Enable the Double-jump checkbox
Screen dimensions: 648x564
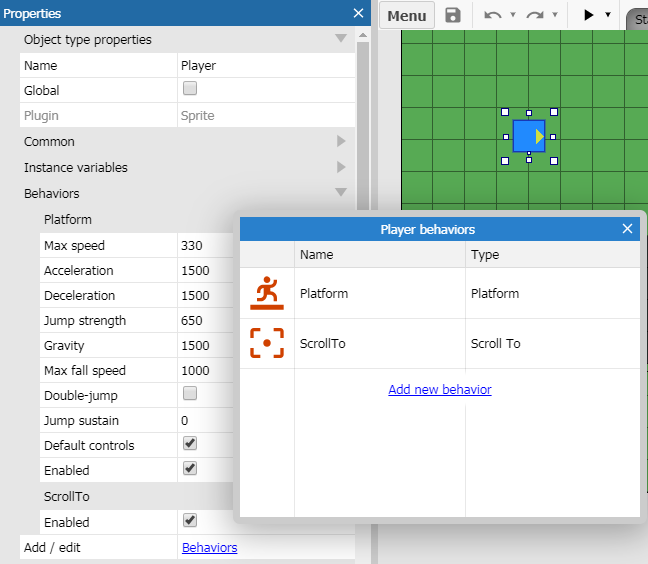[190, 394]
